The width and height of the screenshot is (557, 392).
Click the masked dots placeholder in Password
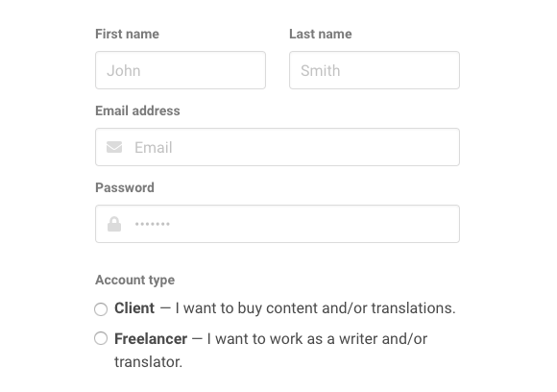(153, 224)
